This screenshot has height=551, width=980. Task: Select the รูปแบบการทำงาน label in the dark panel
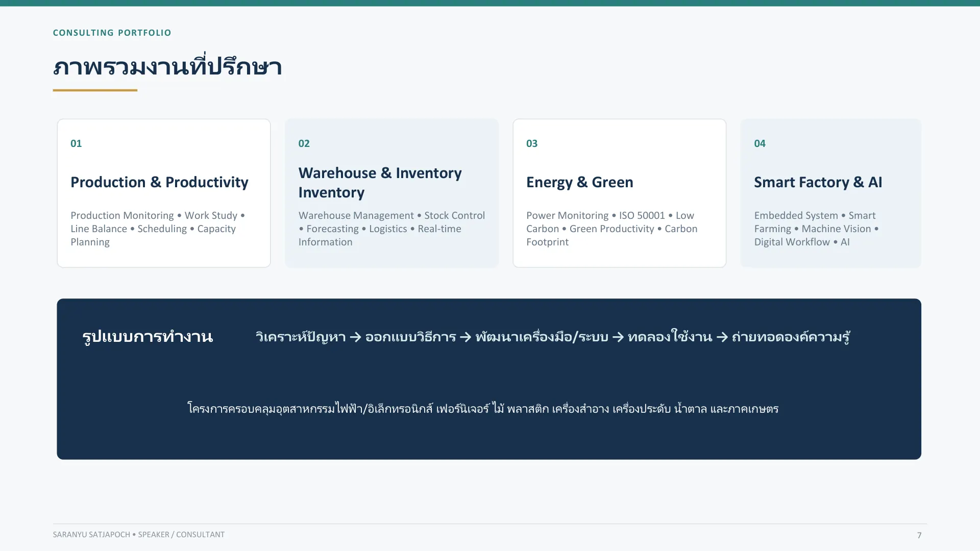click(148, 337)
